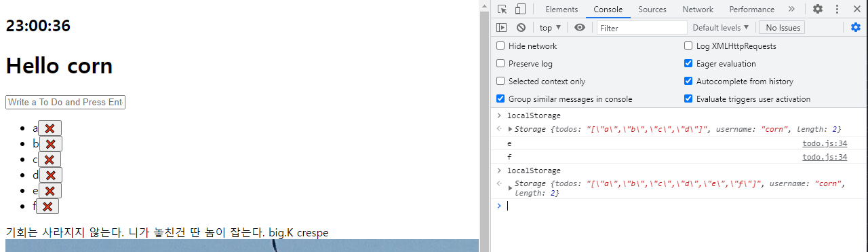Expand the first Storage object with four todos
The image size is (868, 252).
510,129
